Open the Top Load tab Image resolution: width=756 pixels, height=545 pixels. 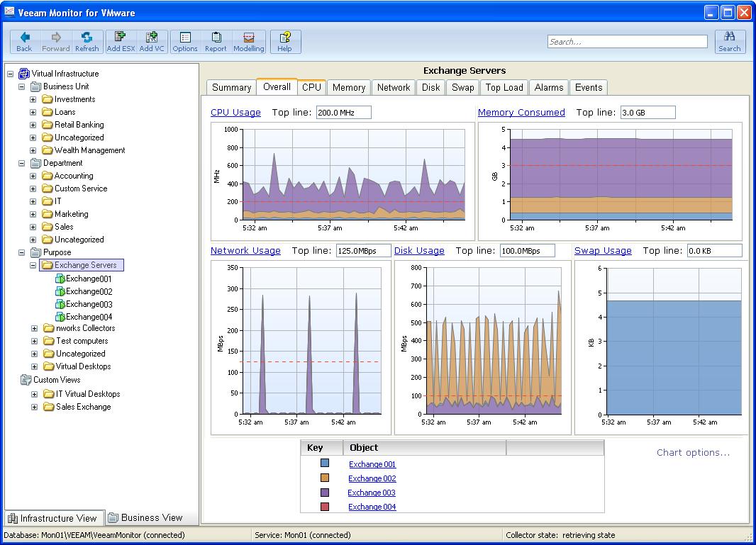[x=504, y=87]
